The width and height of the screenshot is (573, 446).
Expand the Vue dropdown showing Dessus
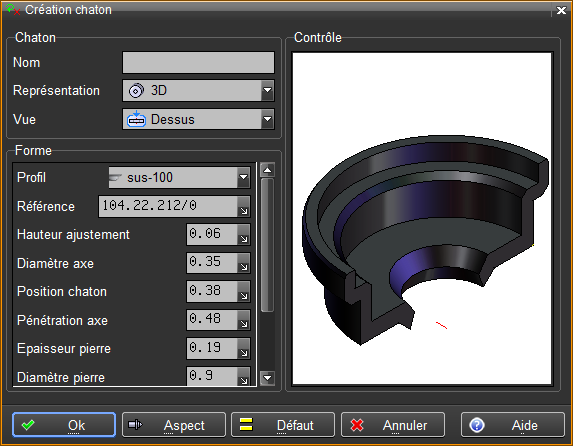(x=198, y=119)
